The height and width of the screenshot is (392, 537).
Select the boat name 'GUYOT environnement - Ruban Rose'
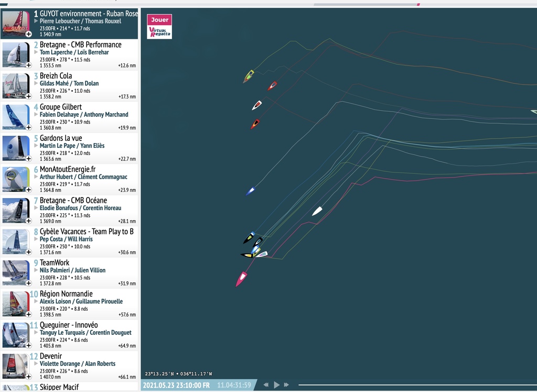(x=89, y=13)
